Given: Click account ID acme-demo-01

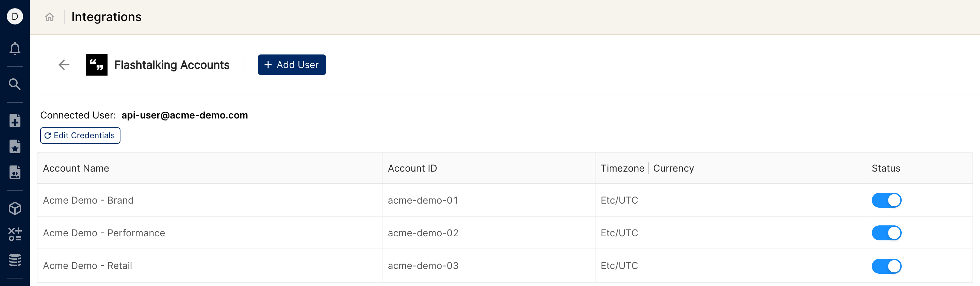Looking at the screenshot, I should pyautogui.click(x=423, y=200).
